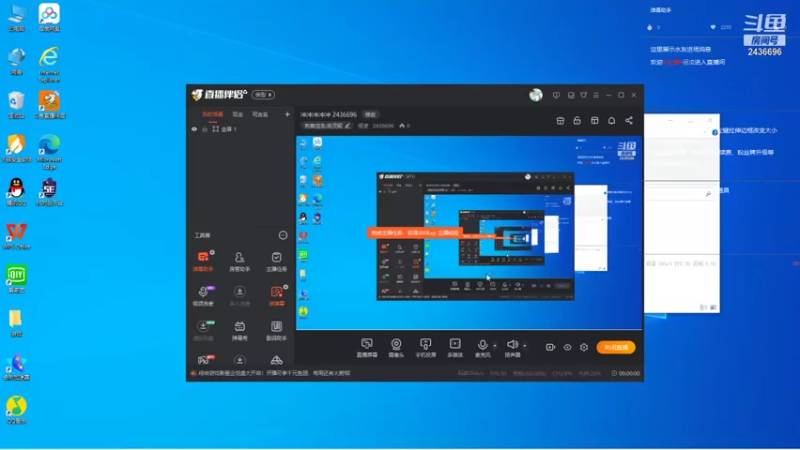This screenshot has width=800, height=450.
Task: Open the 房管助手 tool in the toolbox
Action: (x=239, y=261)
